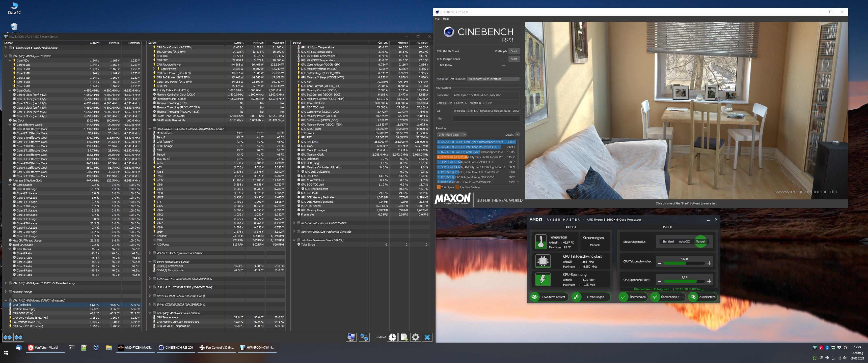Start CPU Multi Core test
The width and height of the screenshot is (868, 363).
514,51
